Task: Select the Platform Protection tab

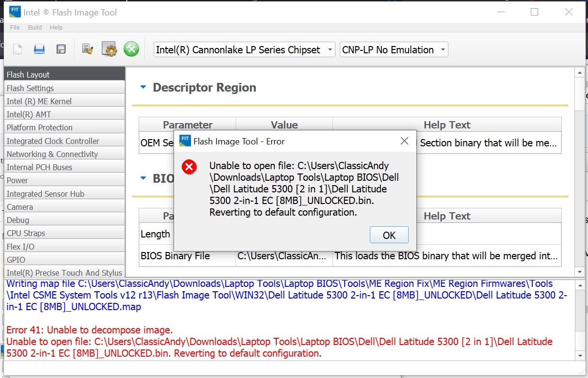Action: click(x=64, y=127)
